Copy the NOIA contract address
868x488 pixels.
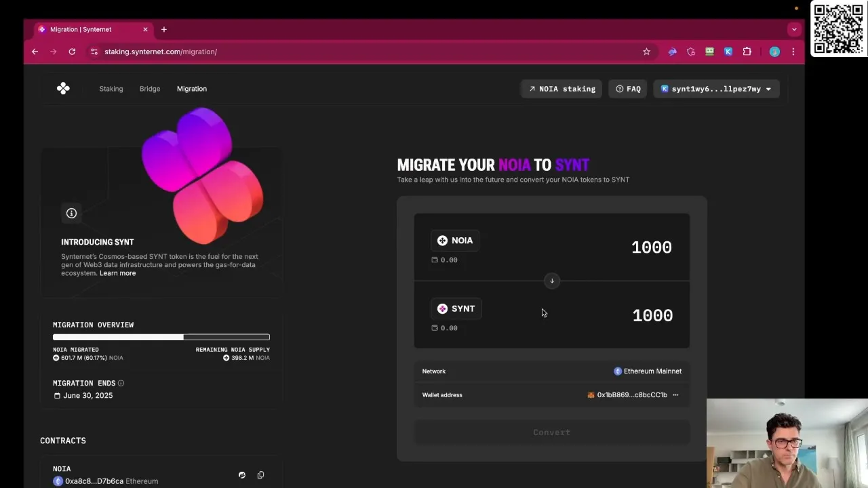pyautogui.click(x=260, y=475)
